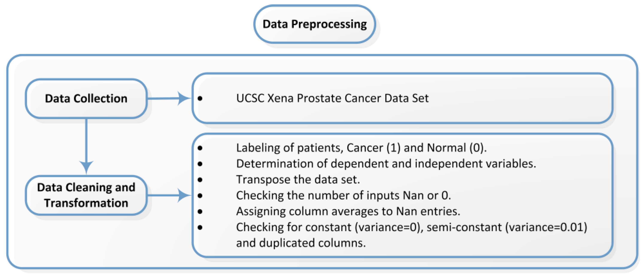Image resolution: width=644 pixels, height=276 pixels.
Task: Select Determination of dependent and independent variables
Action: pos(386,164)
